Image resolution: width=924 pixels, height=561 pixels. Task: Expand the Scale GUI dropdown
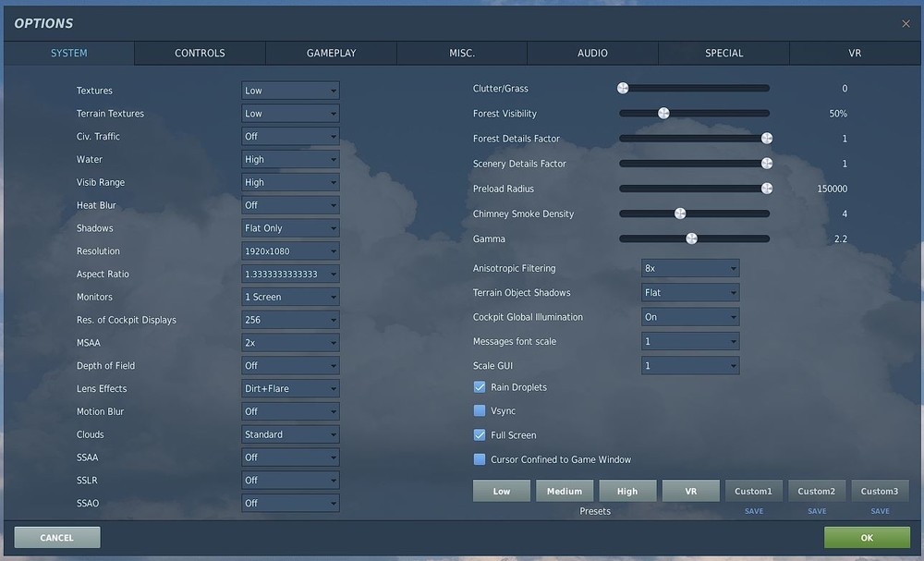tap(690, 365)
